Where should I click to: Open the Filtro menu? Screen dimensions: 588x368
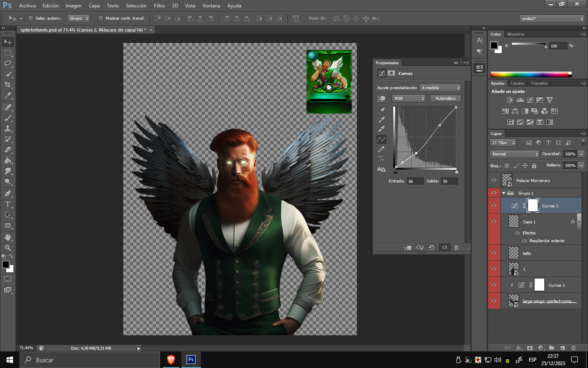pos(159,6)
